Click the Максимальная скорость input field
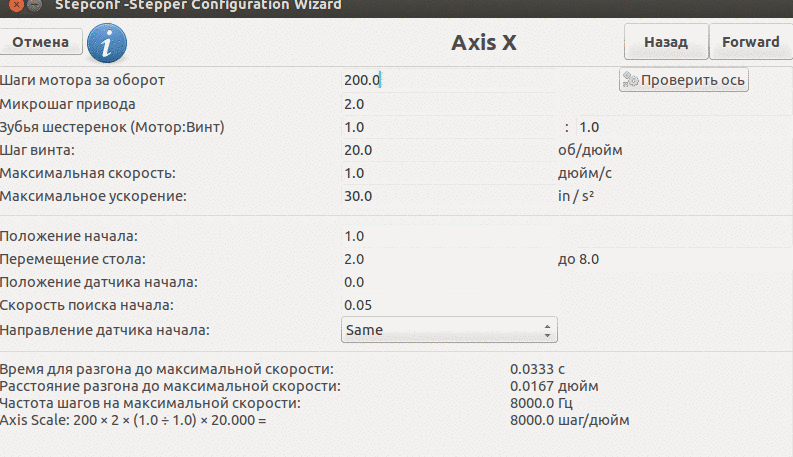 click(440, 173)
